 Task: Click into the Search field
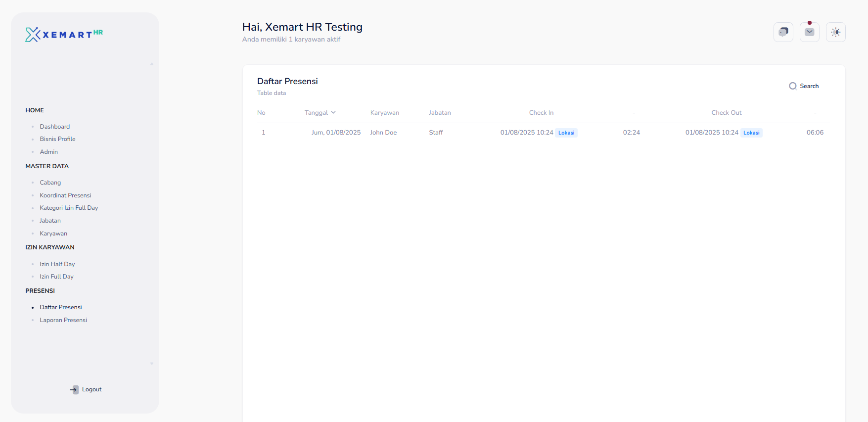pos(809,86)
